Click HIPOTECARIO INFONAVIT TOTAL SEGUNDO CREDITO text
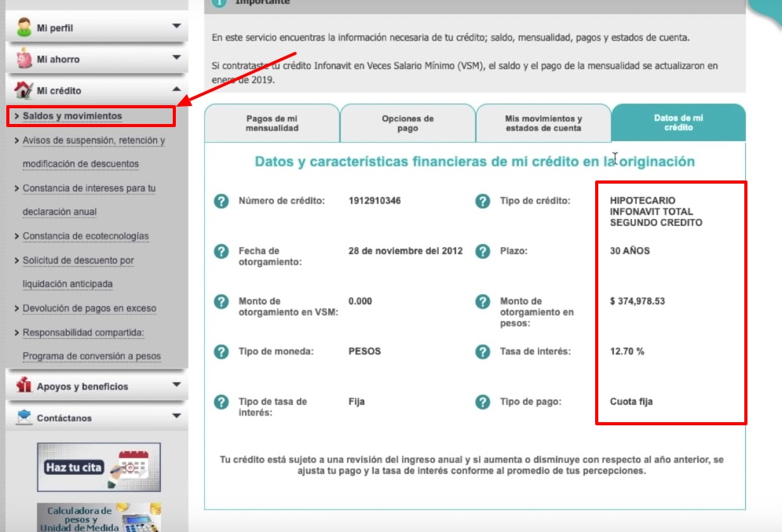This screenshot has height=532, width=782. pos(656,211)
